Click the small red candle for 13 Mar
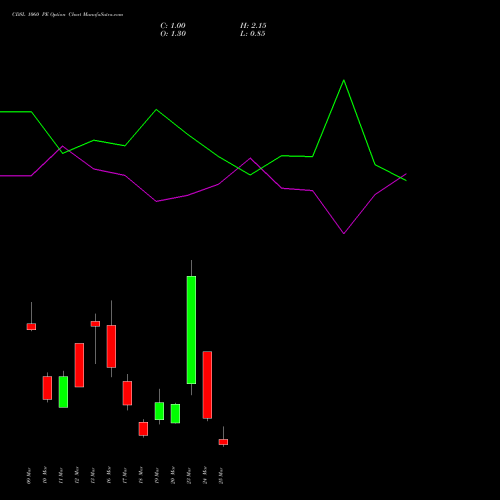The height and width of the screenshot is (500, 500). click(95, 324)
